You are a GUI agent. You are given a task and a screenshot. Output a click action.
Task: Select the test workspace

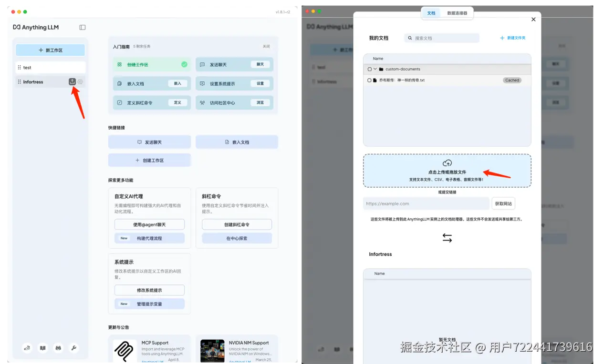[x=50, y=68]
